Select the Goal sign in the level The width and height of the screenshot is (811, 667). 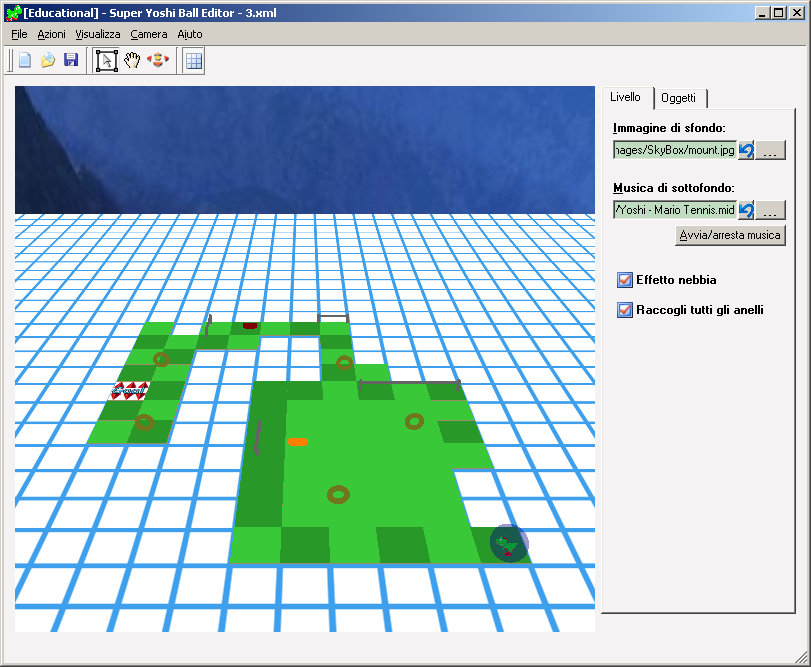(129, 391)
